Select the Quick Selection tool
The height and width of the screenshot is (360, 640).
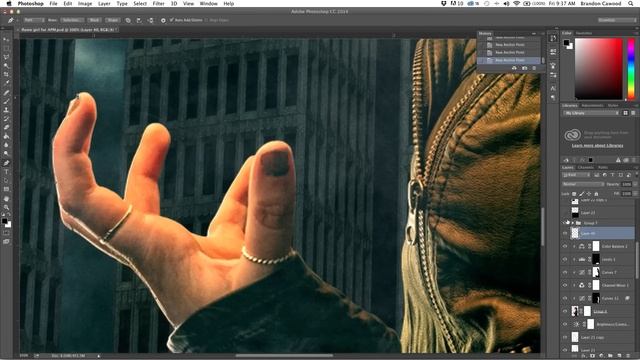(x=6, y=66)
